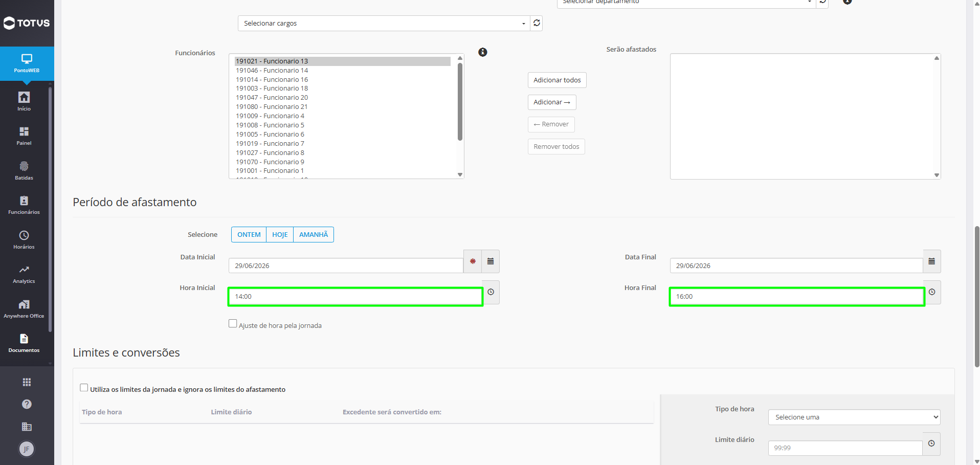Select AMANHÃ period option
980x465 pixels.
pyautogui.click(x=314, y=234)
